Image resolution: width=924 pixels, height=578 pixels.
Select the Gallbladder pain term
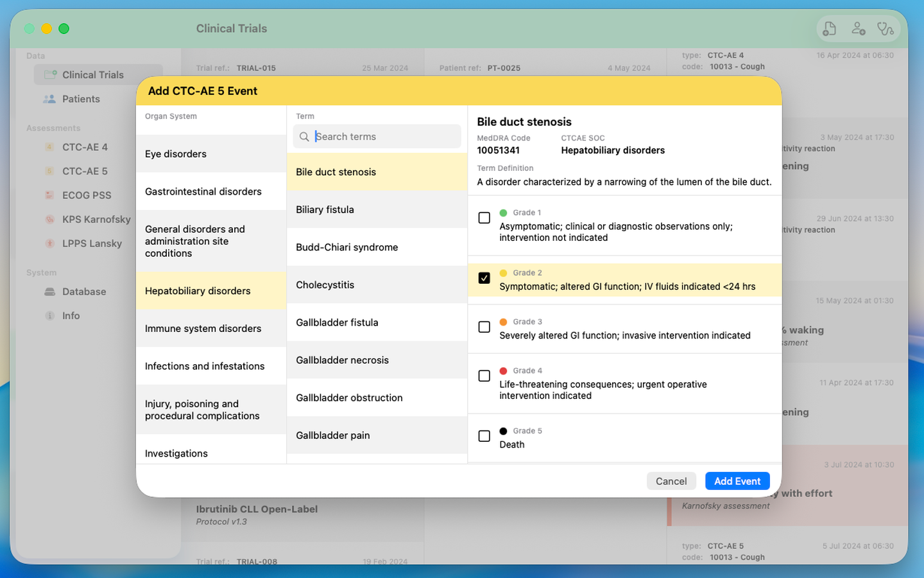[377, 435]
